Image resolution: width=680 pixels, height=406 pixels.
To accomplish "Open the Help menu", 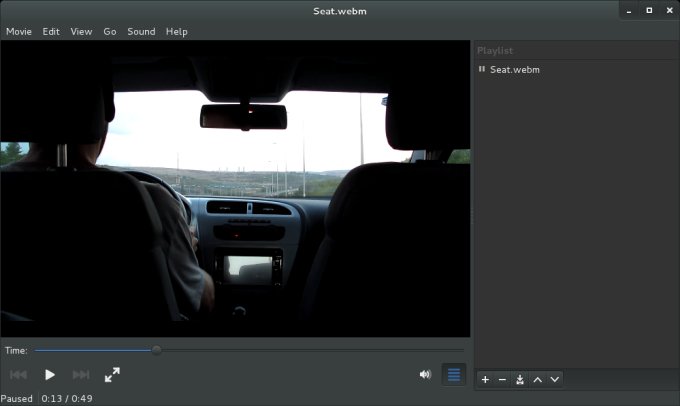I will 177,31.
